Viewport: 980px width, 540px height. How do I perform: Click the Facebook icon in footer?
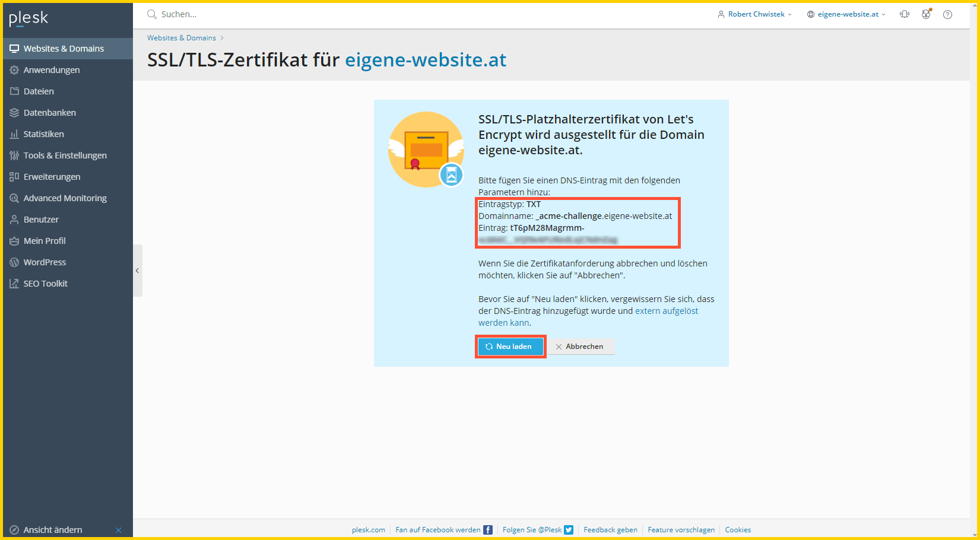[488, 530]
